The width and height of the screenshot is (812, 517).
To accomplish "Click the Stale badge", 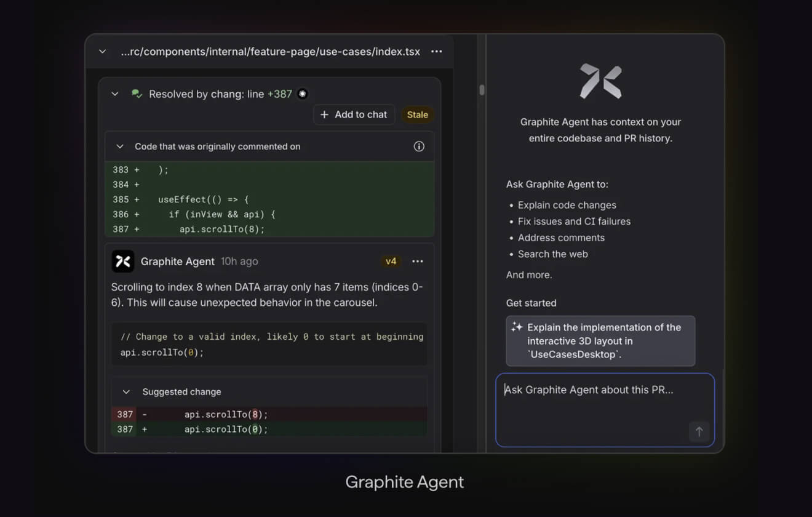I will pyautogui.click(x=418, y=114).
